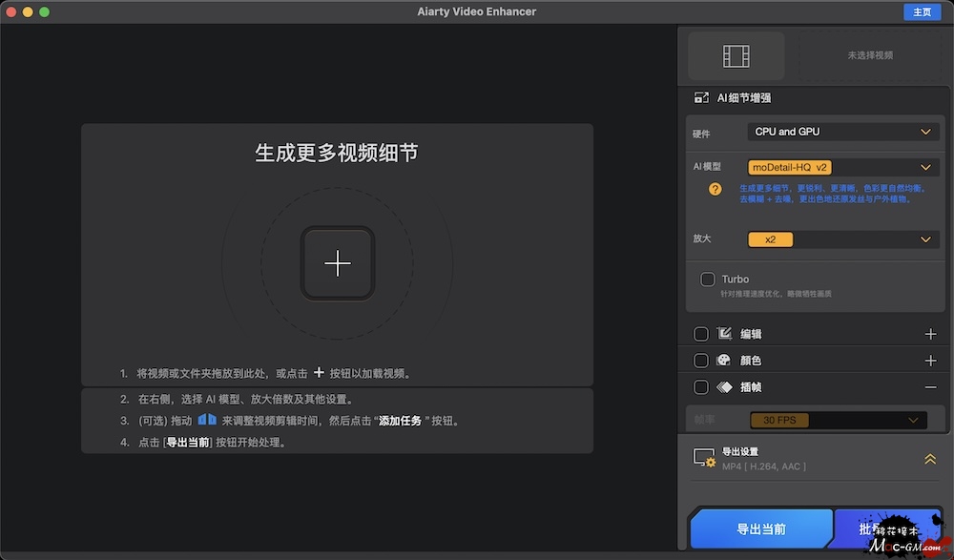The height and width of the screenshot is (560, 954).
Task: Click the film strip video tab icon
Action: point(736,56)
